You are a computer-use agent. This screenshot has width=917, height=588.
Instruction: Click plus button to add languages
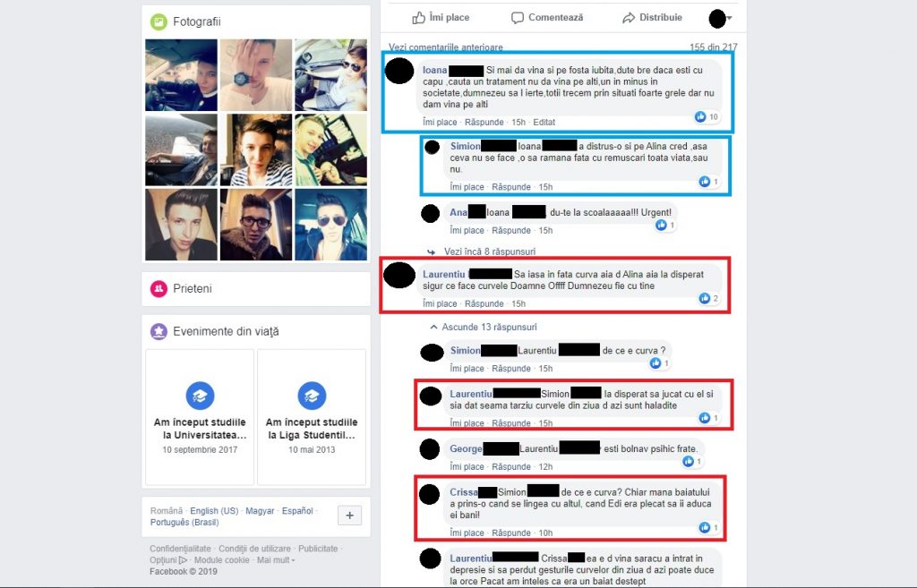[350, 516]
